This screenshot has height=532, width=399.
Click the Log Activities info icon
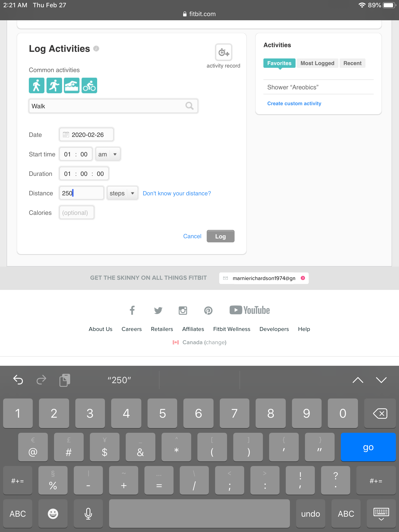point(96,49)
